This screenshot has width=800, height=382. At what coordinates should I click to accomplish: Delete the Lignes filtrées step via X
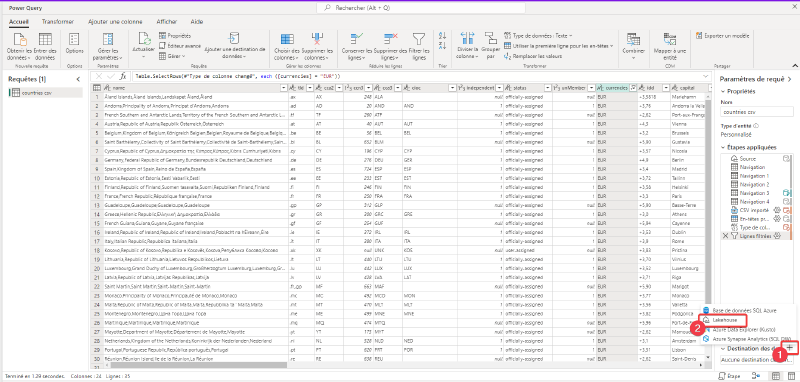coord(725,236)
